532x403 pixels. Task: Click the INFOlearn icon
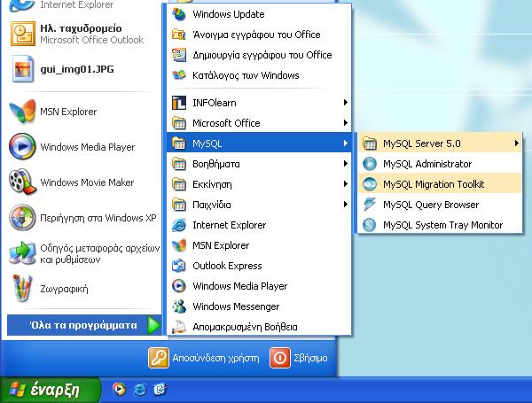click(x=179, y=103)
